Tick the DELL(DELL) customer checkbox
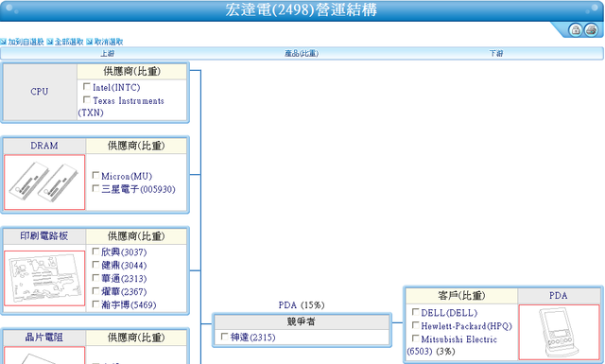The image size is (605, 364). point(416,311)
